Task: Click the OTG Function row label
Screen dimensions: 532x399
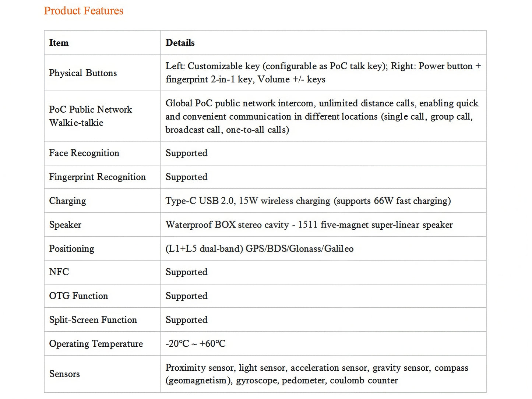Action: [79, 296]
